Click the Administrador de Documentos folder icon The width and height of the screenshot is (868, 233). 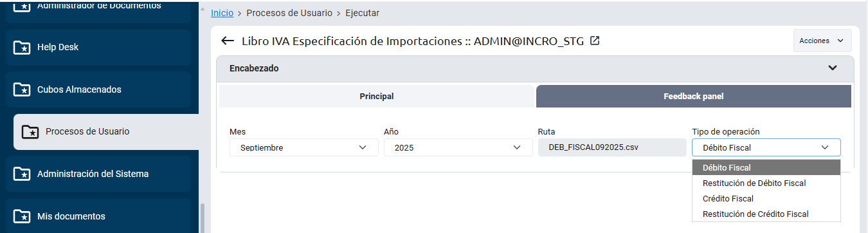[22, 6]
